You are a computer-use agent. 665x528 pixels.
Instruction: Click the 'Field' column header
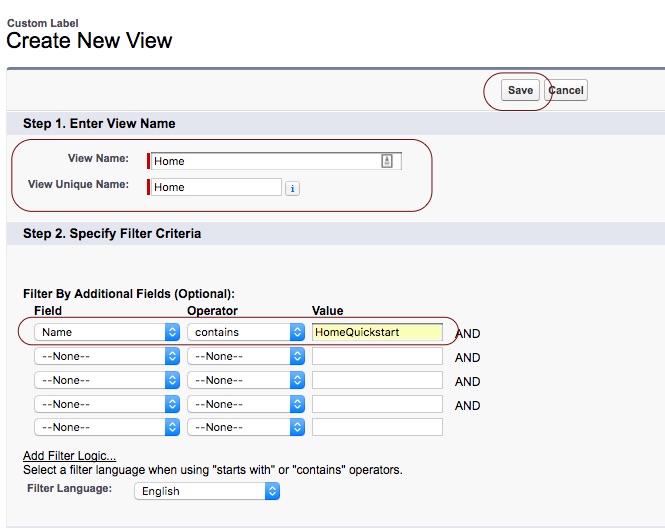point(48,310)
